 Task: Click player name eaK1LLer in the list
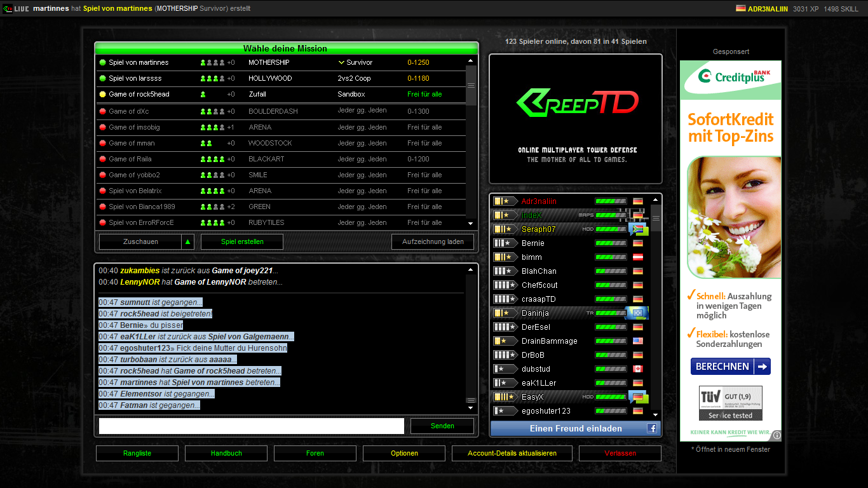(x=539, y=383)
